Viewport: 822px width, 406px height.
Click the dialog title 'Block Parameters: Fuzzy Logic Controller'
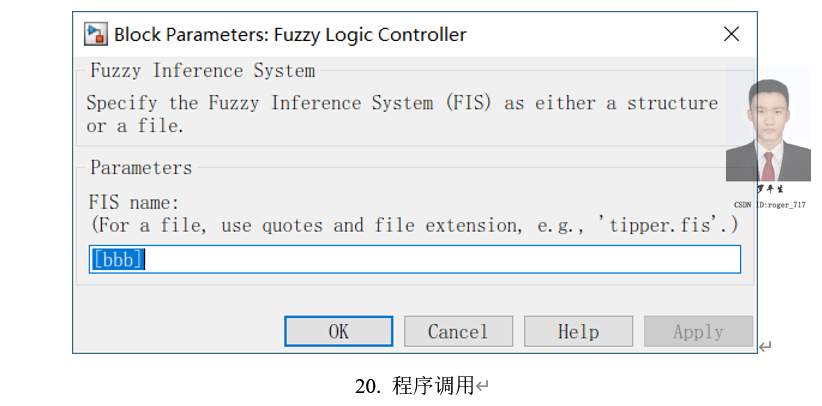click(x=290, y=34)
